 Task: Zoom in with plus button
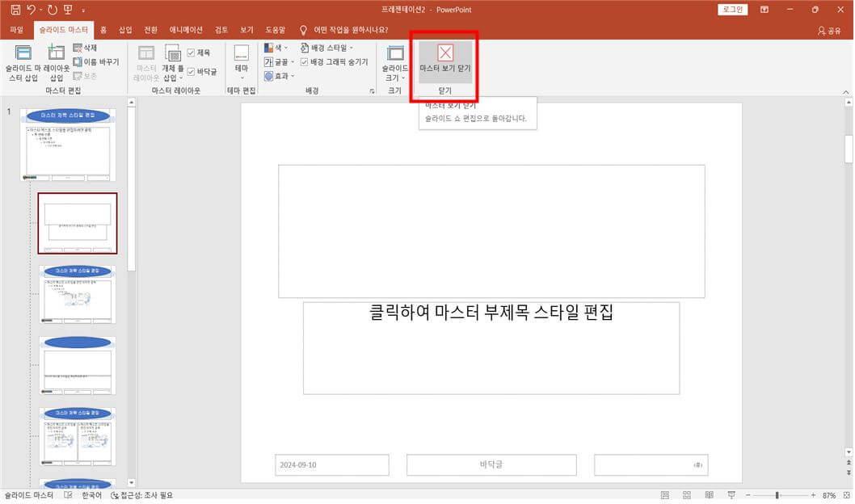813,495
